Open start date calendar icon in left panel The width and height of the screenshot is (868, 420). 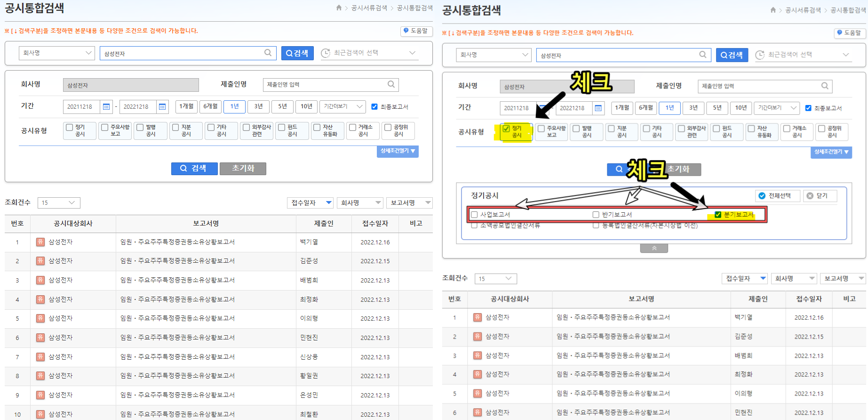tap(106, 107)
